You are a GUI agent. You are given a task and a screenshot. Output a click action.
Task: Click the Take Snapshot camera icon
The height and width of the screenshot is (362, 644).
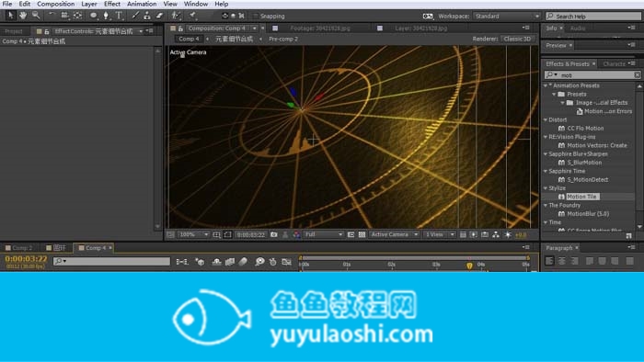tap(274, 234)
